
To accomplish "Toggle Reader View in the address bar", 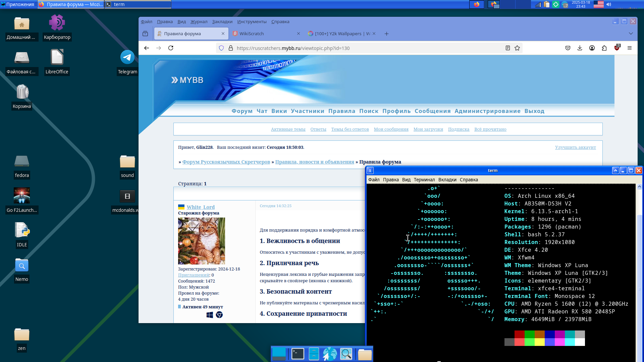I will (x=508, y=48).
